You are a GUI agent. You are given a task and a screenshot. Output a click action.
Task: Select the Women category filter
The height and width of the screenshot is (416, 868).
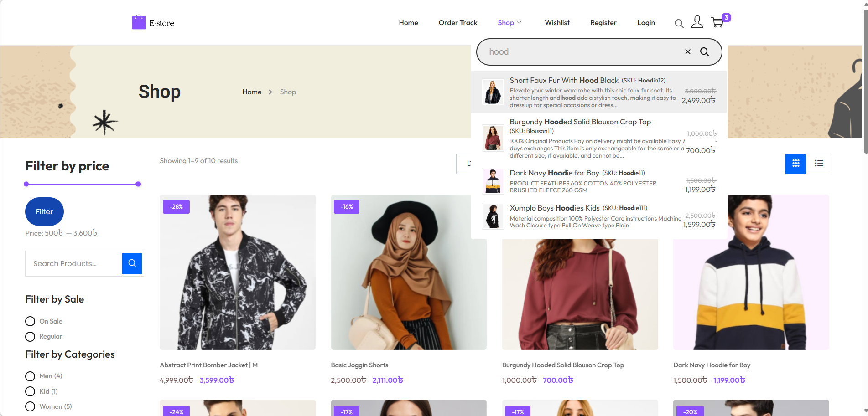tap(30, 406)
